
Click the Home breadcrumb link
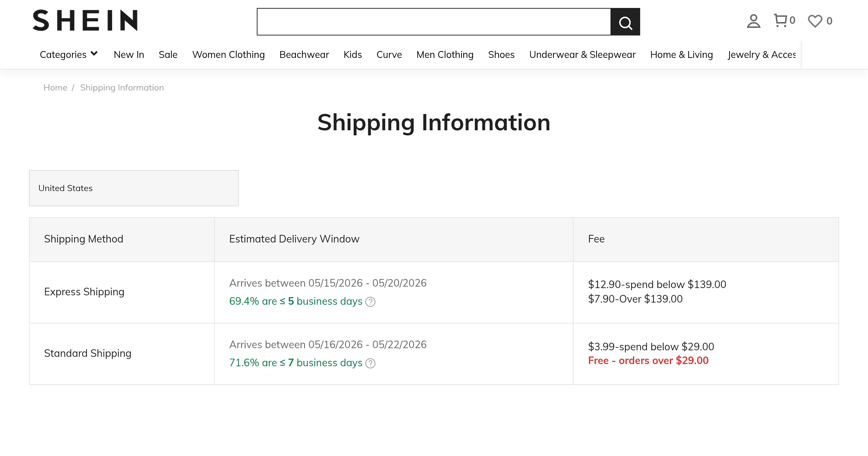(55, 88)
